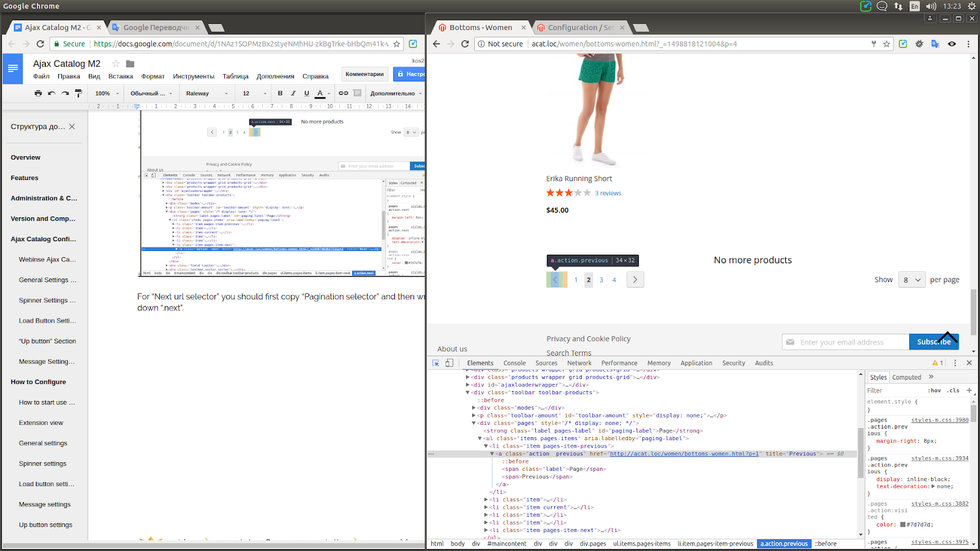This screenshot has height=551, width=980.
Task: Toggle the :hov element state panel
Action: tap(934, 391)
